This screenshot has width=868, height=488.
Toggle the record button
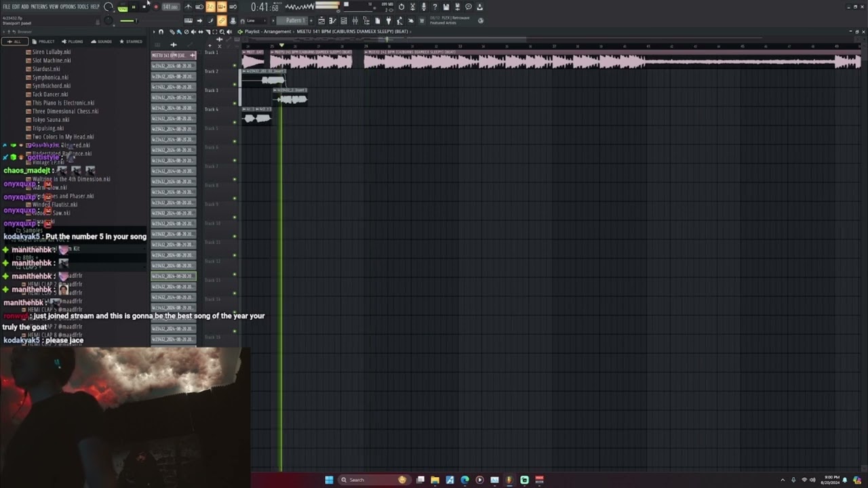156,7
